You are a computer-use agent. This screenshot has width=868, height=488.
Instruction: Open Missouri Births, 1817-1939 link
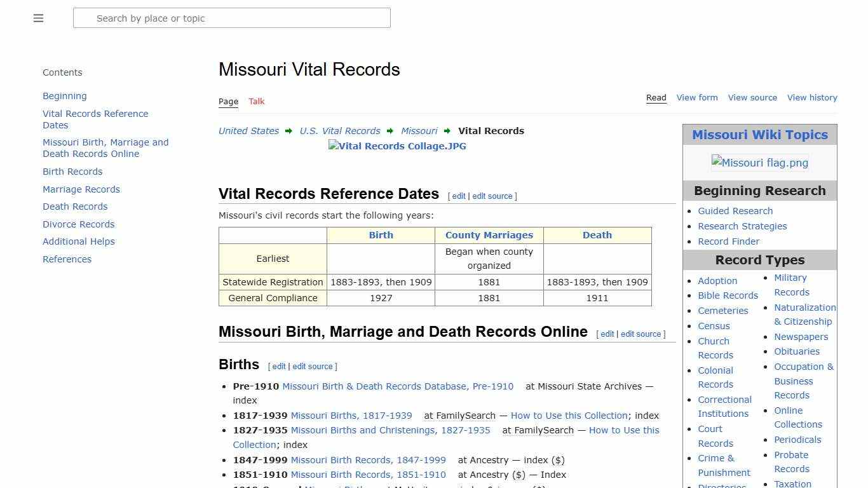pyautogui.click(x=351, y=415)
